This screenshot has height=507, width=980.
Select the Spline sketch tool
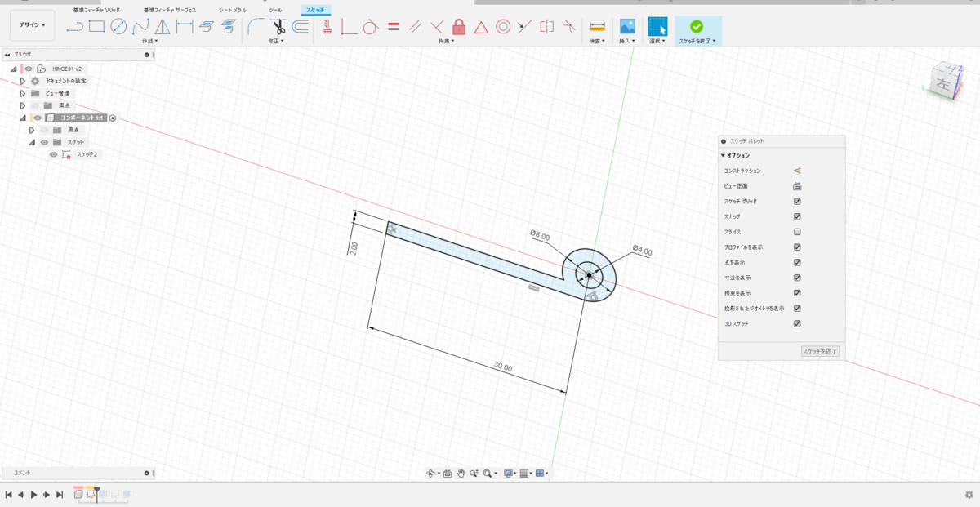(140, 26)
